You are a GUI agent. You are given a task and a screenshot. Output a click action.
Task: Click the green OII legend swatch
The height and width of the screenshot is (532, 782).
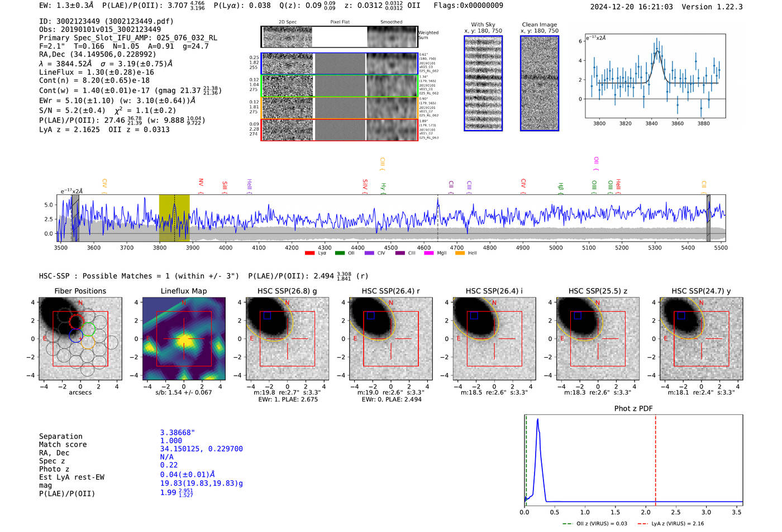click(340, 253)
